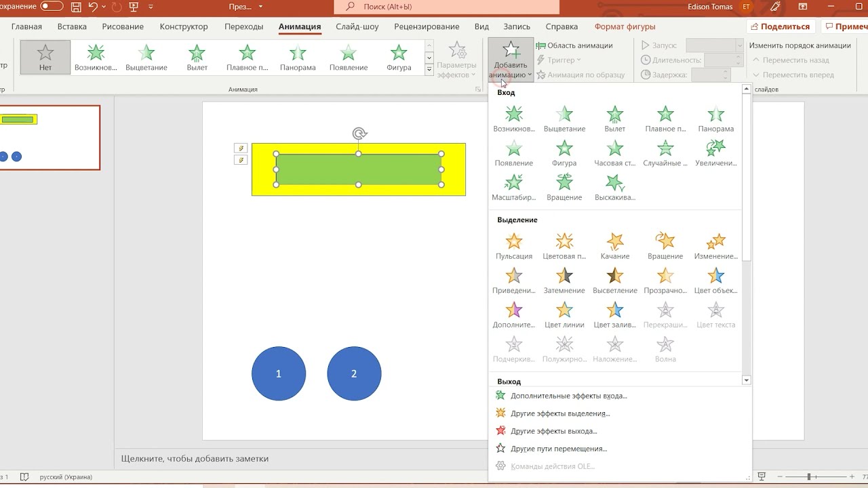Apply the Масштабирование entrance effect
Screen dimensions: 868x488
(514, 188)
